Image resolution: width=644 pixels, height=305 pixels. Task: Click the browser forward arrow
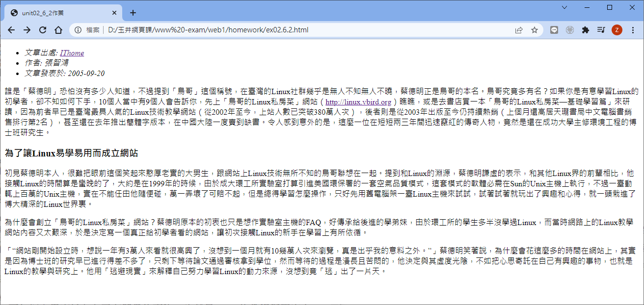click(27, 30)
